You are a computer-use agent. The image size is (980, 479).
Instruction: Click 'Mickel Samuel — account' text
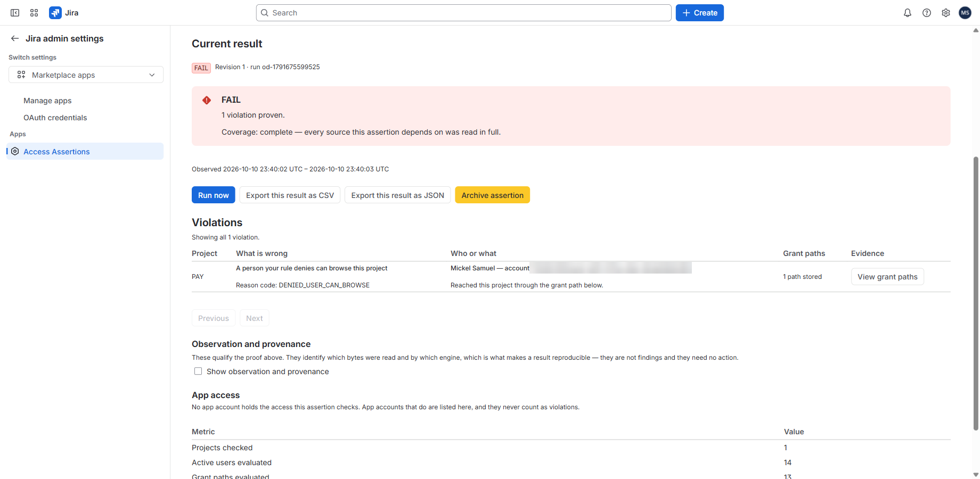click(490, 268)
